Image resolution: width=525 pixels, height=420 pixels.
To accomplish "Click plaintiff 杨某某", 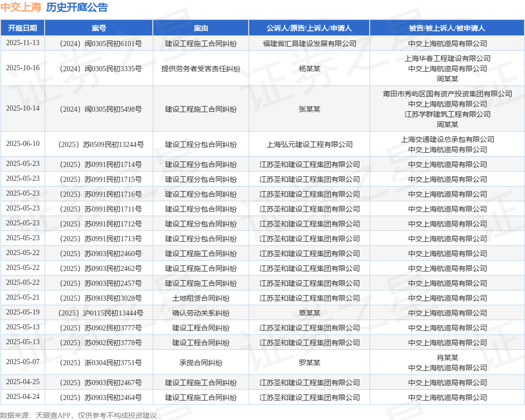I will click(309, 69).
